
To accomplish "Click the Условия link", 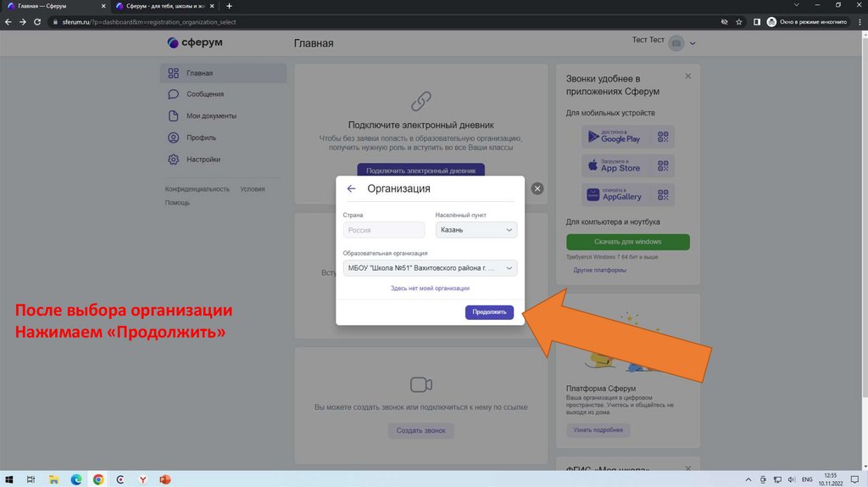I will click(253, 189).
